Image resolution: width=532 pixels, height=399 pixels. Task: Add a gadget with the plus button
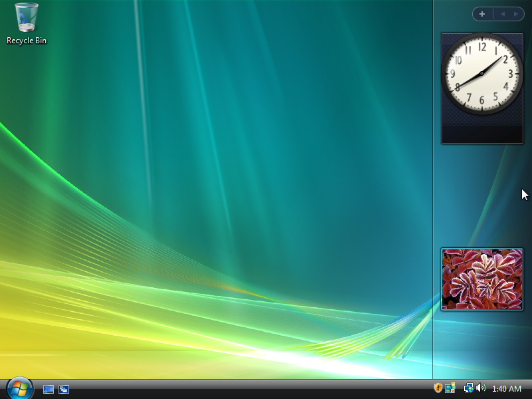point(482,14)
